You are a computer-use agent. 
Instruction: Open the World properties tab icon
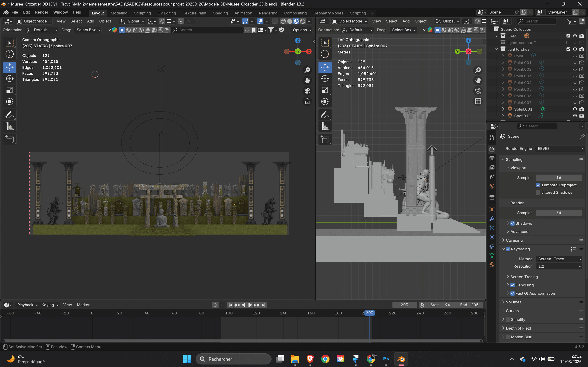point(492,186)
